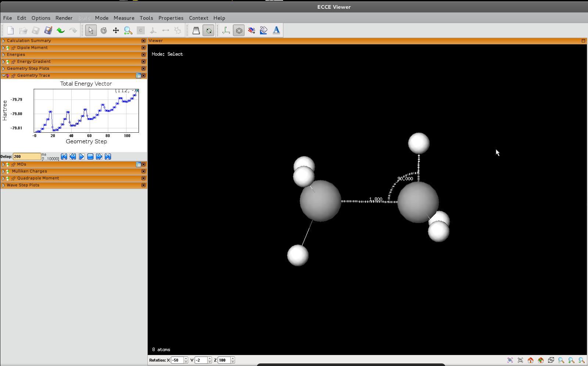Screen dimensions: 588x366
Task: Open the Measure menu
Action: (124, 18)
